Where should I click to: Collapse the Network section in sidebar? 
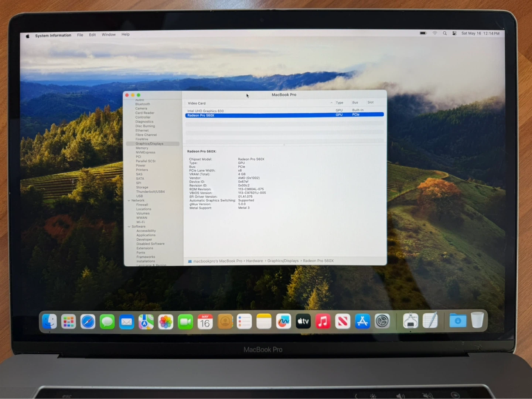click(129, 201)
